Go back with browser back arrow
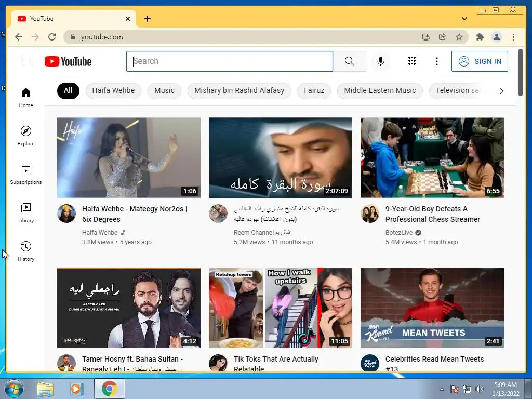 click(x=19, y=37)
